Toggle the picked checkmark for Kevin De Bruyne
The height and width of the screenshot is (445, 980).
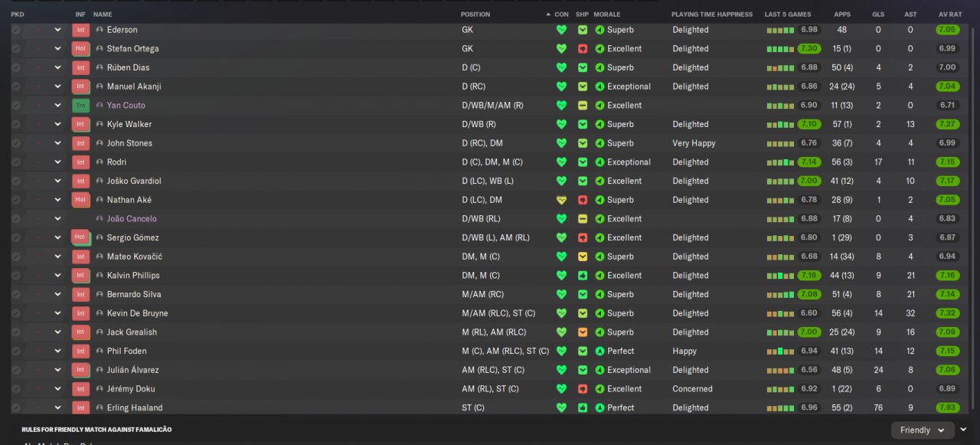click(x=16, y=313)
